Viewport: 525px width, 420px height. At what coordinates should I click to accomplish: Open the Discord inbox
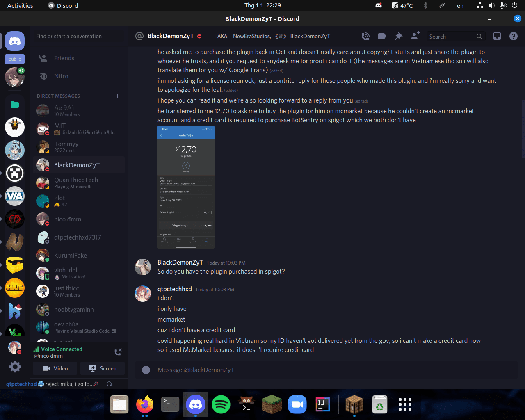(x=497, y=36)
